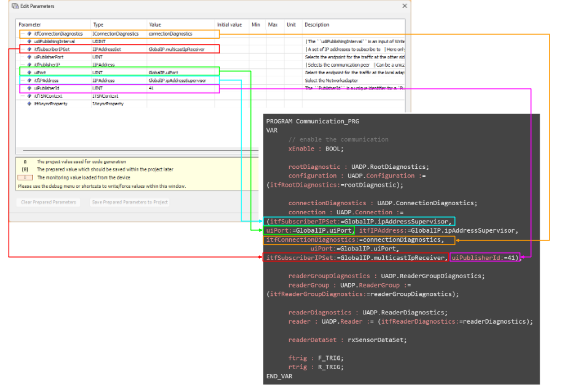Click the Edit Parameters dialog title icon
Image resolution: width=567 pixels, height=392 pixels.
point(15,6)
